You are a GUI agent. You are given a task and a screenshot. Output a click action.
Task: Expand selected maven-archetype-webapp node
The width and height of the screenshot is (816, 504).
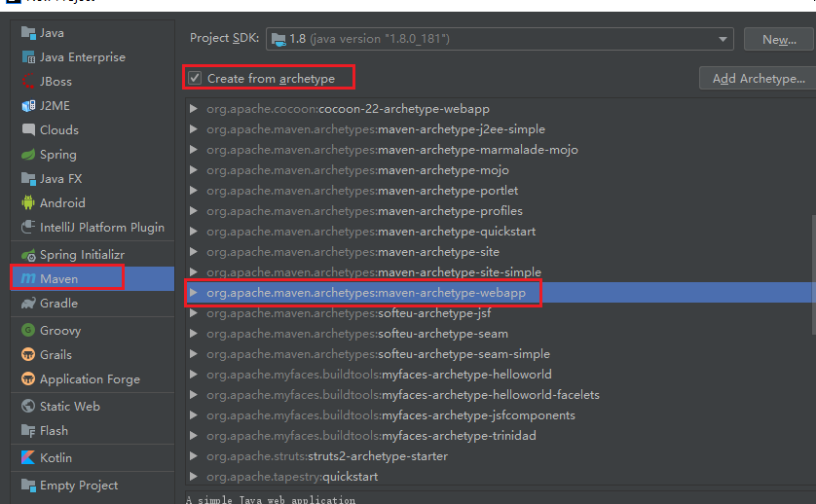(x=193, y=293)
